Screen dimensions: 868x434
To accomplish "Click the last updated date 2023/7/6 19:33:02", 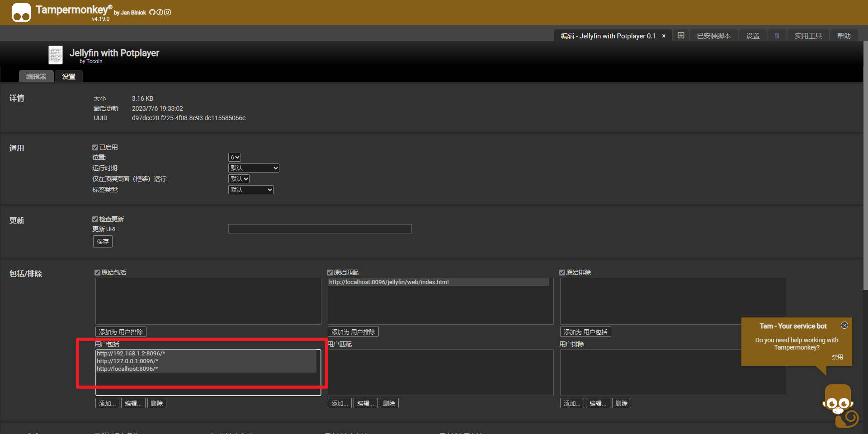I will [157, 108].
